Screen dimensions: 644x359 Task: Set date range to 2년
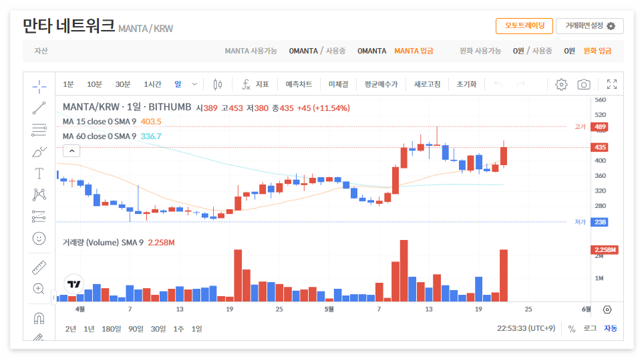click(x=71, y=329)
